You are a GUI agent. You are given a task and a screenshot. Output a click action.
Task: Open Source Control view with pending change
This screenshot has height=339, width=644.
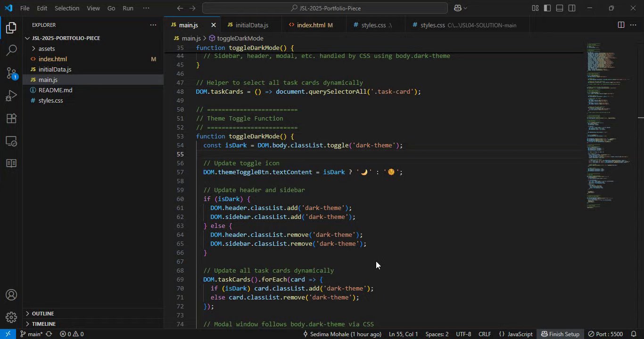tap(11, 73)
